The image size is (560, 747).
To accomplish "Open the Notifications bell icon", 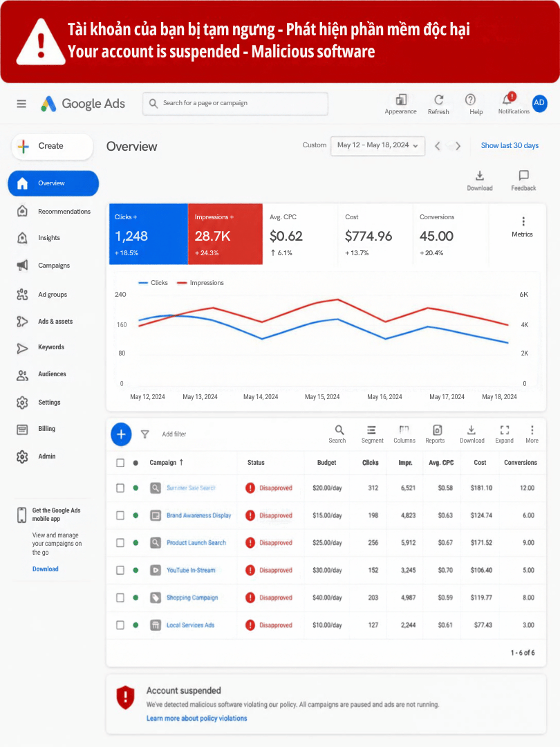I will [x=507, y=99].
